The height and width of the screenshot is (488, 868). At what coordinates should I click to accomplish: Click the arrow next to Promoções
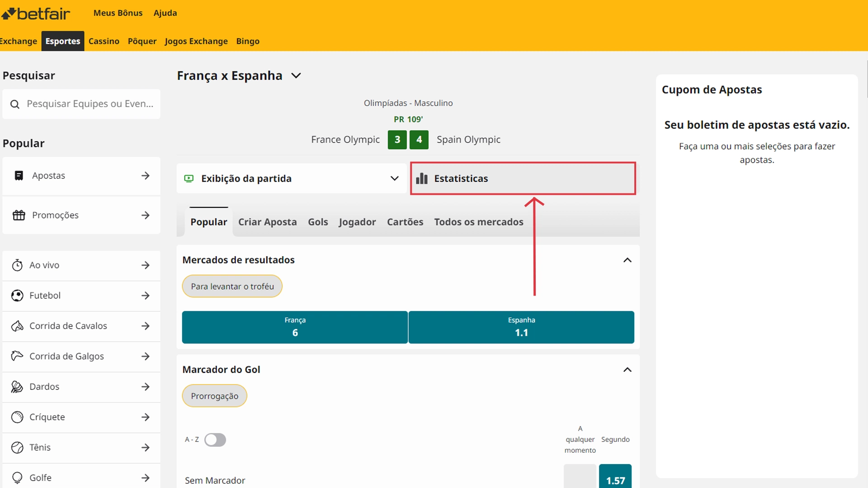point(145,215)
